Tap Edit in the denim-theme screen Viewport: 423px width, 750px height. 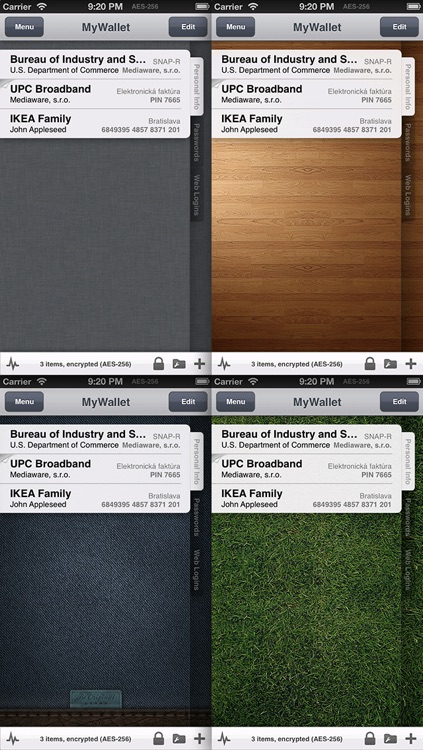(188, 402)
